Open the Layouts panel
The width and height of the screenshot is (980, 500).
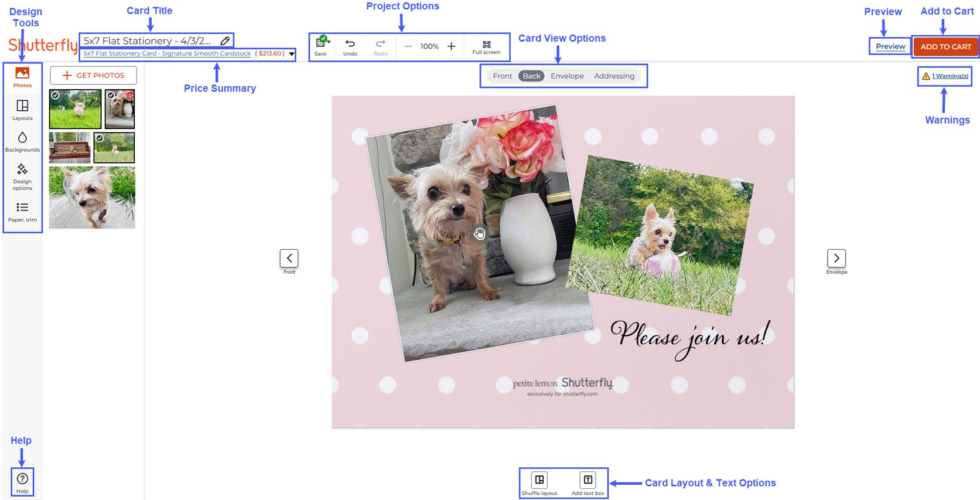point(22,109)
